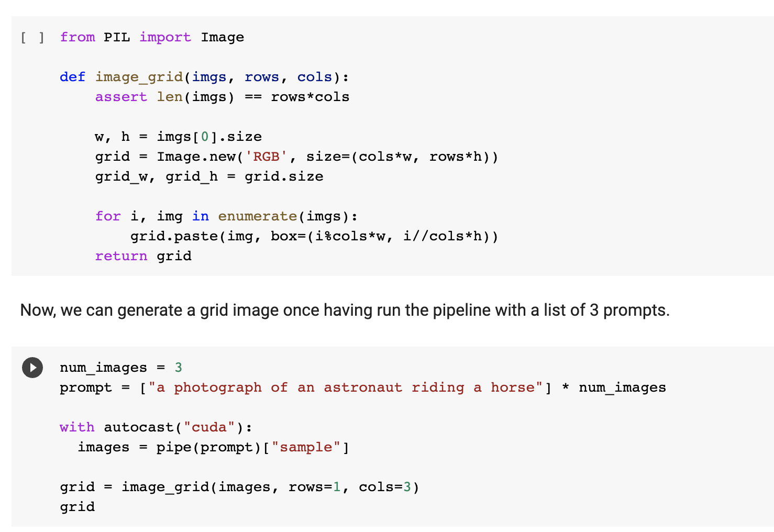Image resolution: width=774 pixels, height=532 pixels.
Task: Click the "sample" string key
Action: click(x=306, y=448)
